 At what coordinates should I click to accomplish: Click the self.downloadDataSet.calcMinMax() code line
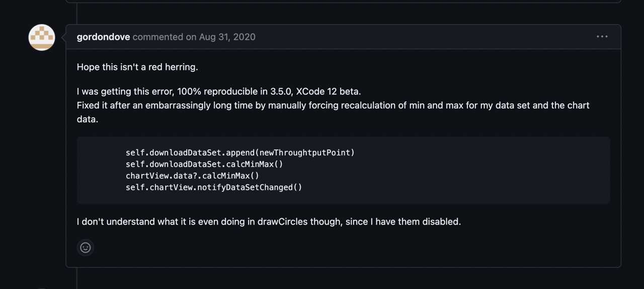click(204, 164)
